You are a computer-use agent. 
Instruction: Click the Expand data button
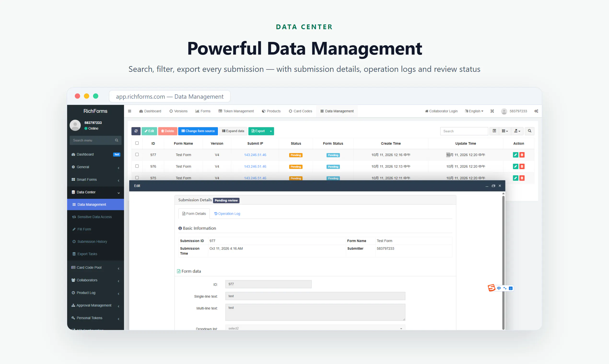(233, 131)
